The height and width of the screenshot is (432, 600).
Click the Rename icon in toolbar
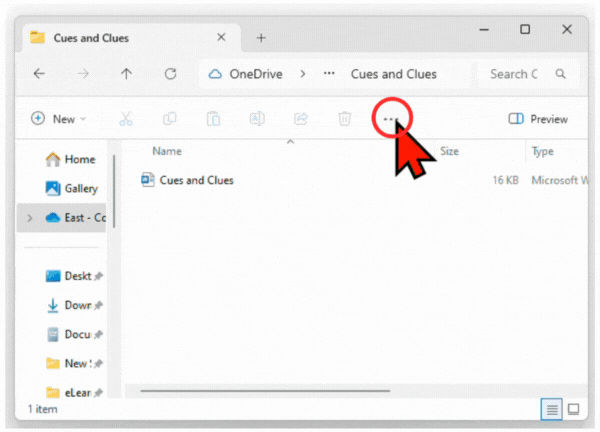[257, 119]
